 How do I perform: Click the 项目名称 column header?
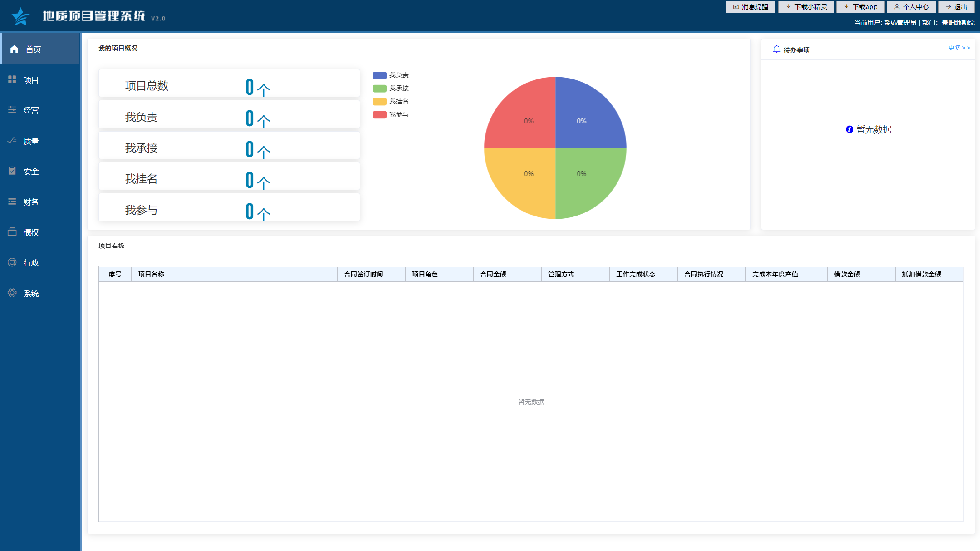tap(151, 274)
